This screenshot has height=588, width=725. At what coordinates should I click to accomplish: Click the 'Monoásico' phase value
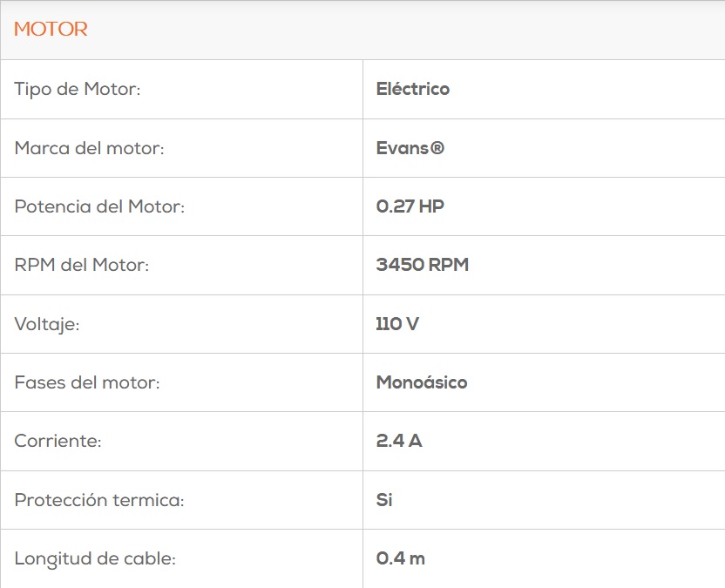pyautogui.click(x=422, y=383)
